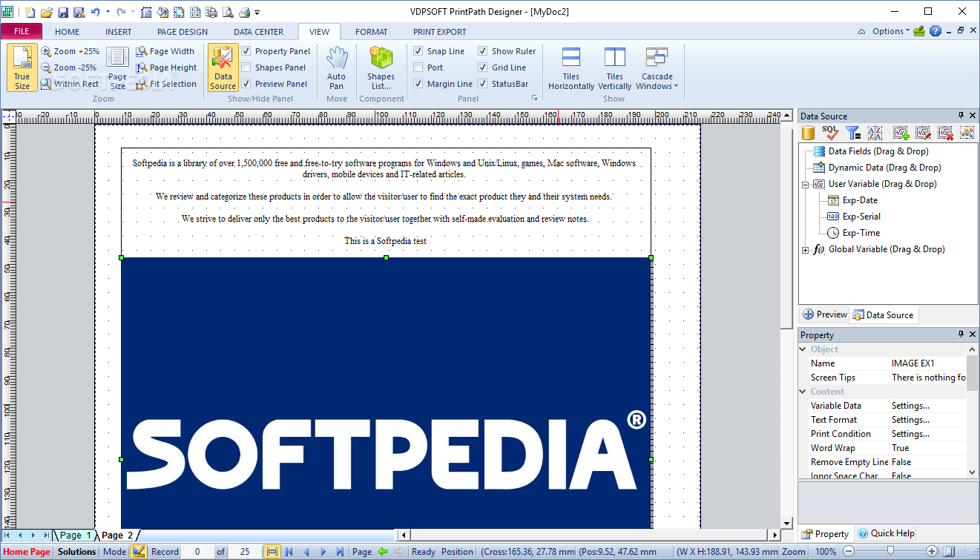Click the add variable icon with green plus
Image resolution: width=980 pixels, height=560 pixels.
(x=901, y=133)
